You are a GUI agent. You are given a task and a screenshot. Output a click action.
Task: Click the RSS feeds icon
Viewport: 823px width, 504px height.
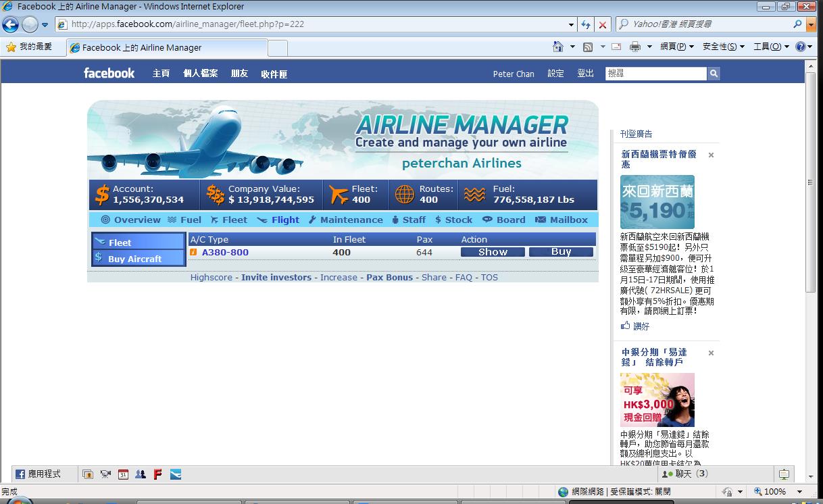(588, 47)
